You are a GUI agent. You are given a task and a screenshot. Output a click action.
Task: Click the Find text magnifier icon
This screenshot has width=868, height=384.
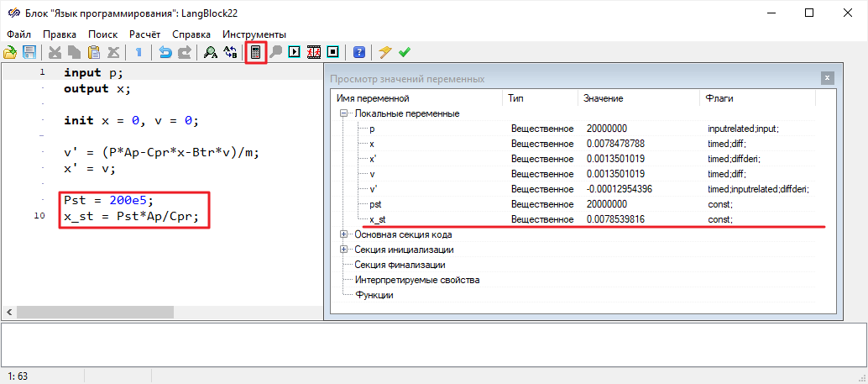click(x=211, y=52)
